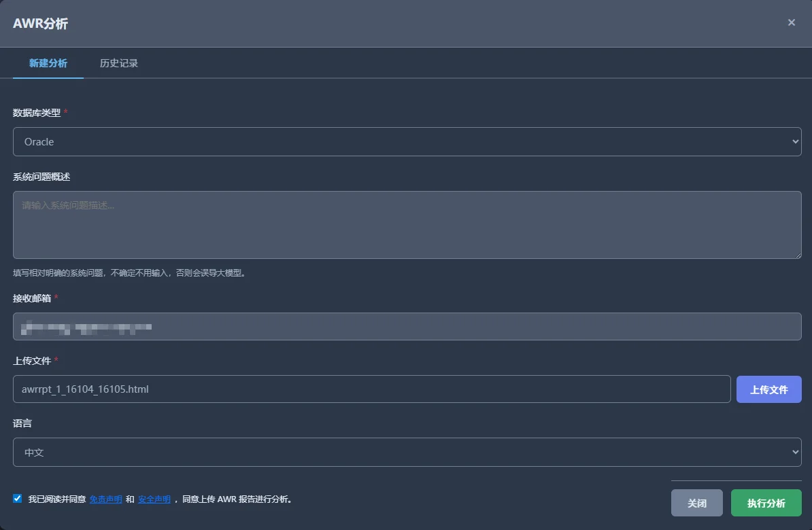Click the resize grip of the description textarea
This screenshot has height=530, width=812.
(798, 255)
